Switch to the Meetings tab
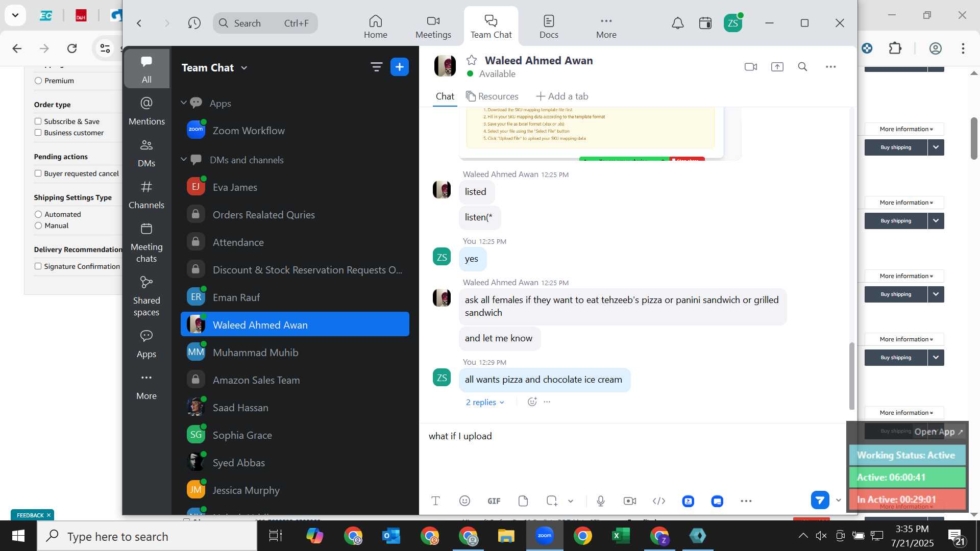This screenshot has height=551, width=980. [x=433, y=27]
